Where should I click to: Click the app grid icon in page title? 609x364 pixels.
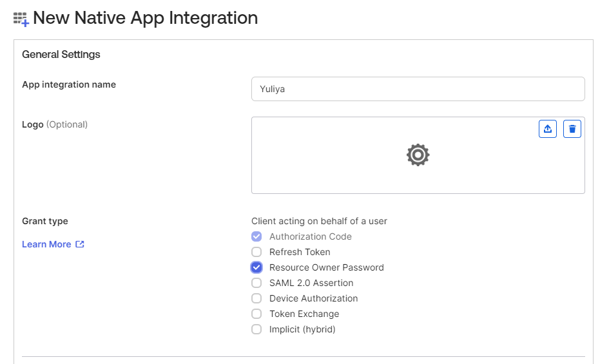pyautogui.click(x=21, y=19)
